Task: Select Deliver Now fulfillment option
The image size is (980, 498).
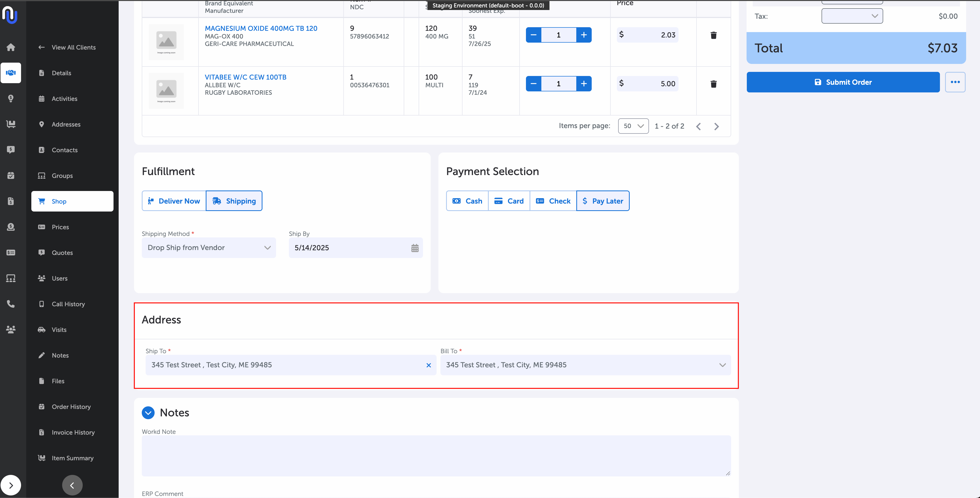Action: click(174, 201)
